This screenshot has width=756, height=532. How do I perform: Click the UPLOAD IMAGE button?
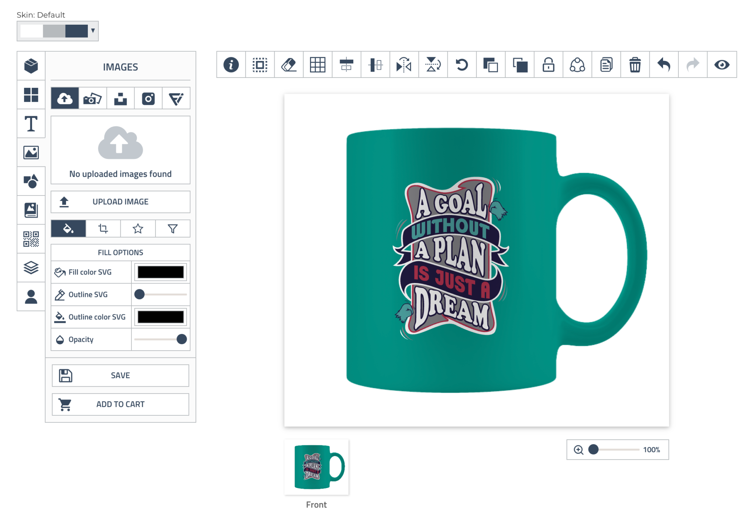[x=120, y=202]
